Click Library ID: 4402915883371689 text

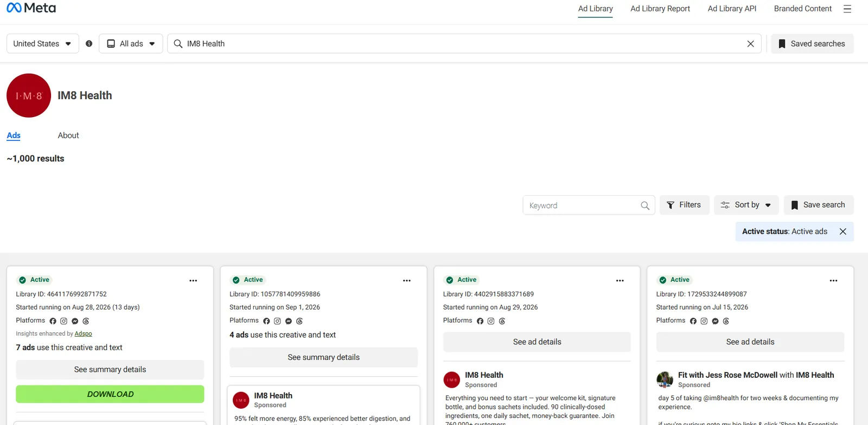488,294
